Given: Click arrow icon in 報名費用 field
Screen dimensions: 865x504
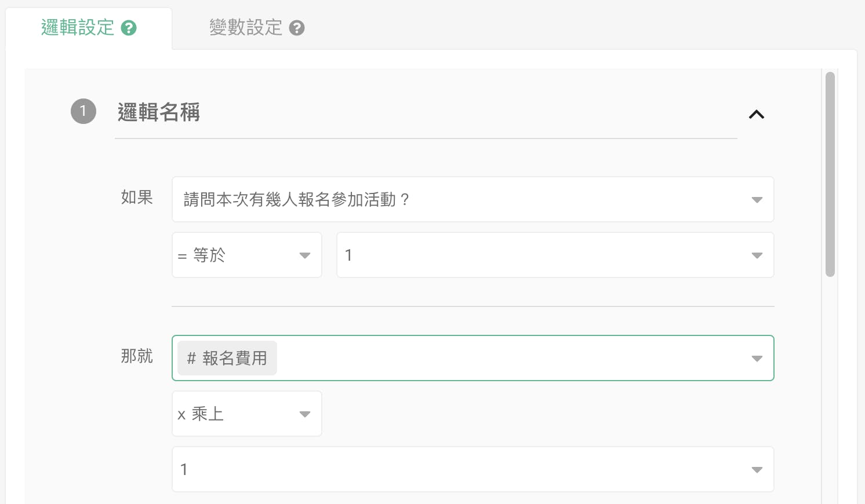Looking at the screenshot, I should pyautogui.click(x=757, y=359).
